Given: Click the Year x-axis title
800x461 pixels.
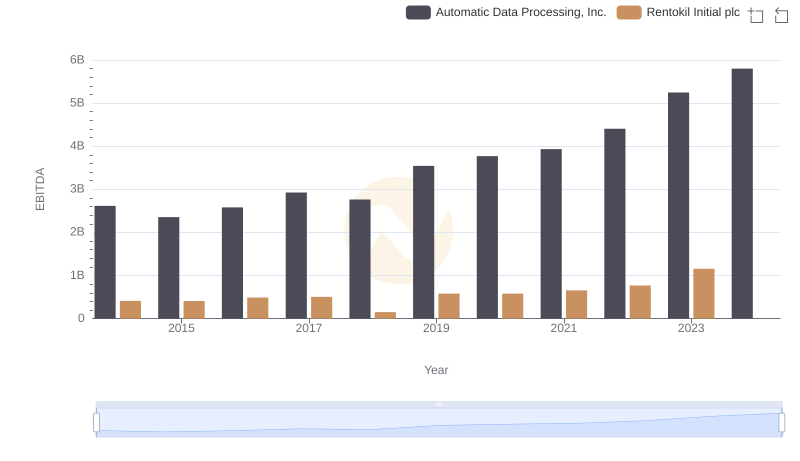Looking at the screenshot, I should click(x=436, y=370).
